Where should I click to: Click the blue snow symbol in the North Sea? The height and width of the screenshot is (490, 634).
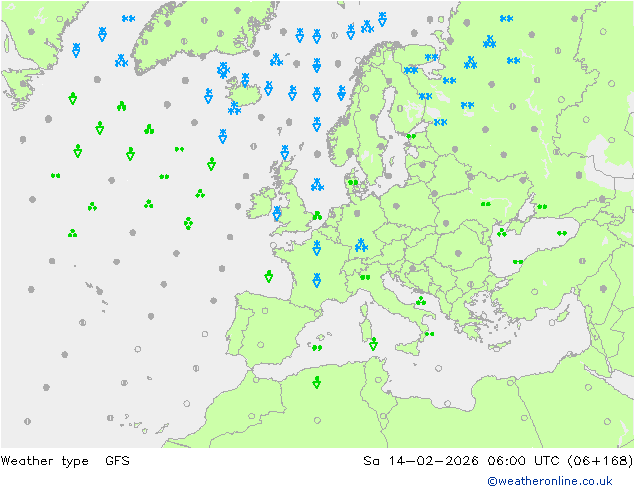317,184
